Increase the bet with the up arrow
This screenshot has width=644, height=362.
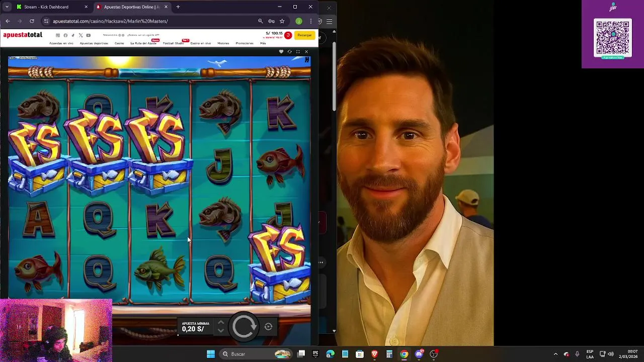[220, 322]
